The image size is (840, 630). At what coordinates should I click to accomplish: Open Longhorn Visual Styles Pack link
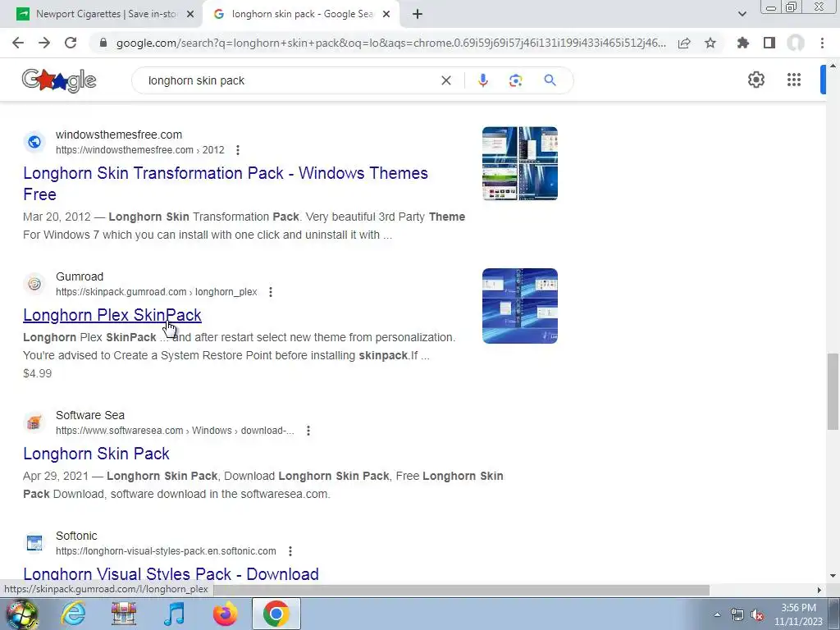pos(171,573)
